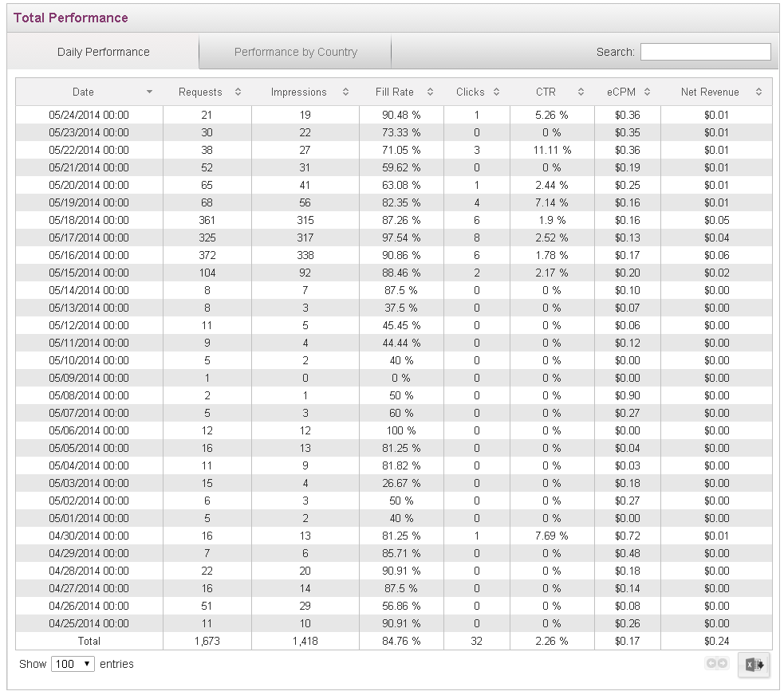This screenshot has height=695, width=784.
Task: Select the 05/24/2014 date row cell
Action: [x=89, y=115]
